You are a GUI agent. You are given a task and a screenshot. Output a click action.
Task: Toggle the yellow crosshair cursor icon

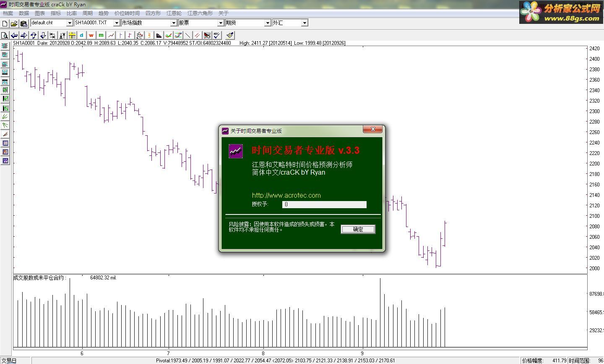(x=72, y=36)
